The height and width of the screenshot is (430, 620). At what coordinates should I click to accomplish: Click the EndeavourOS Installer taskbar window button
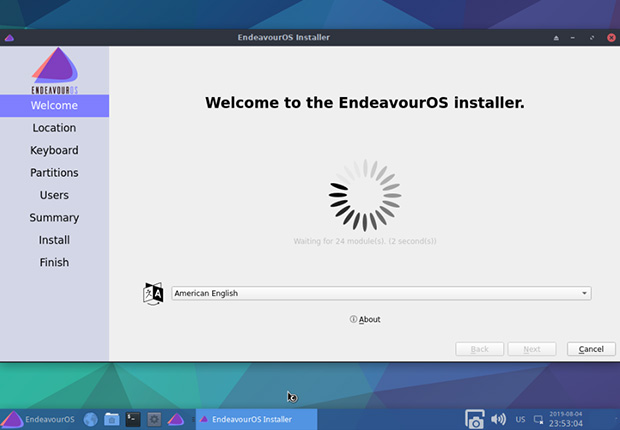coord(256,419)
